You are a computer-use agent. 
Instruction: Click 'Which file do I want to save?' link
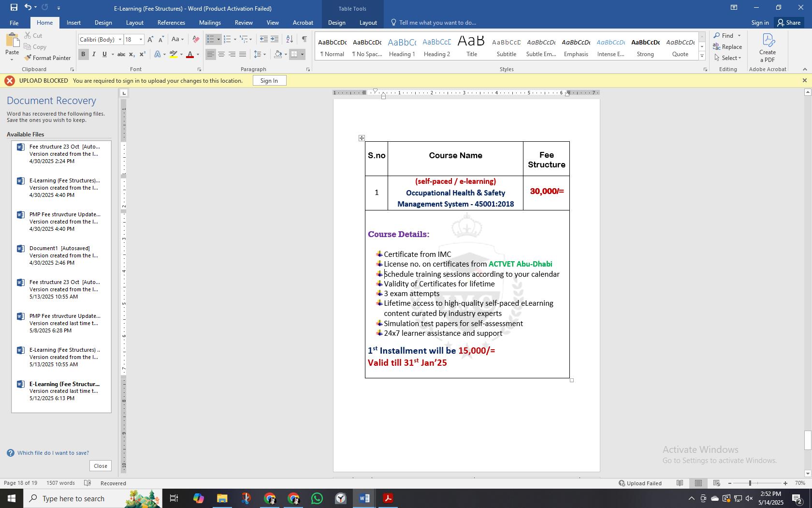[53, 453]
